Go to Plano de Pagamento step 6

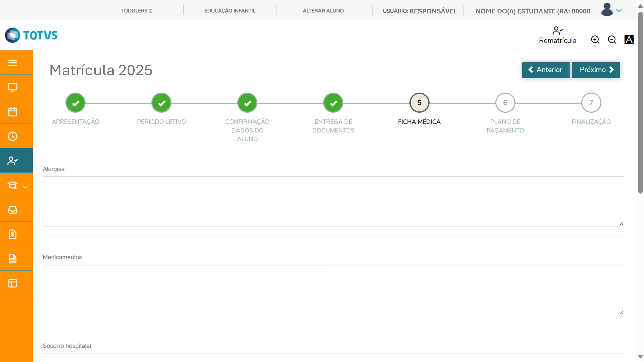505,103
